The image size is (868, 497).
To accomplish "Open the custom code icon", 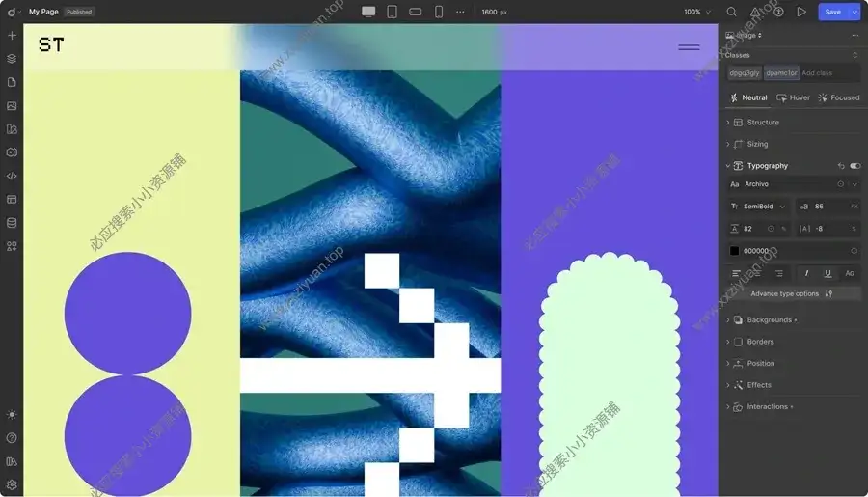I will [12, 176].
